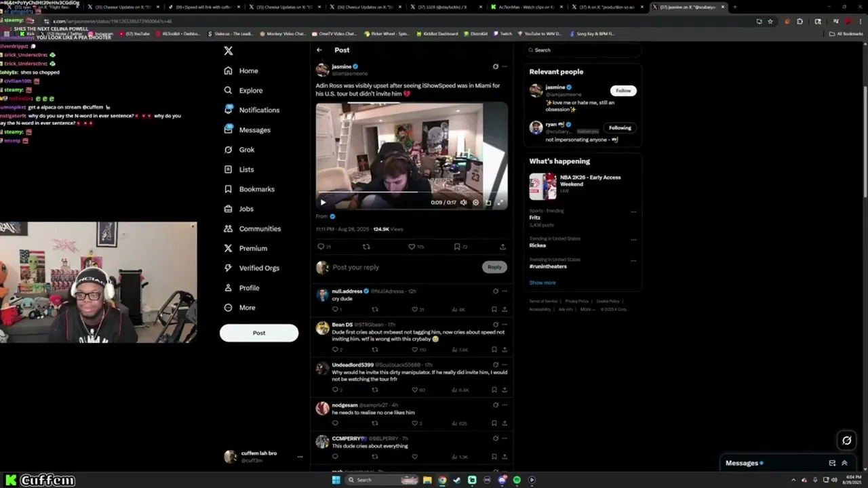Bookmark null.address reply
The image size is (868, 488).
(x=494, y=309)
